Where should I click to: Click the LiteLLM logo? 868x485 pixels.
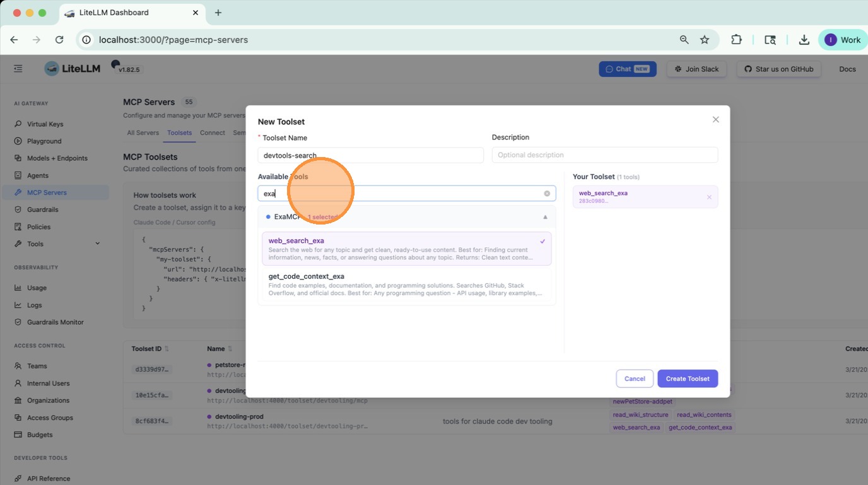(73, 69)
